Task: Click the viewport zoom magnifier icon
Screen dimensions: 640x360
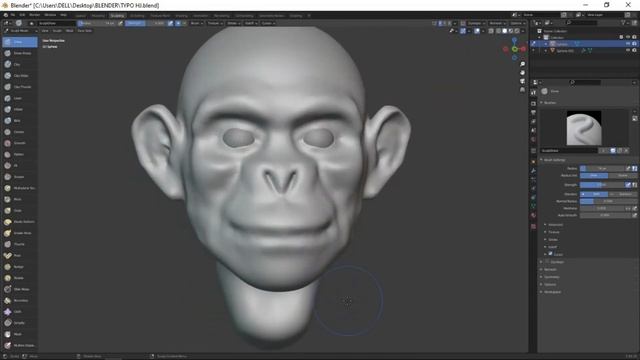Action: 522,64
